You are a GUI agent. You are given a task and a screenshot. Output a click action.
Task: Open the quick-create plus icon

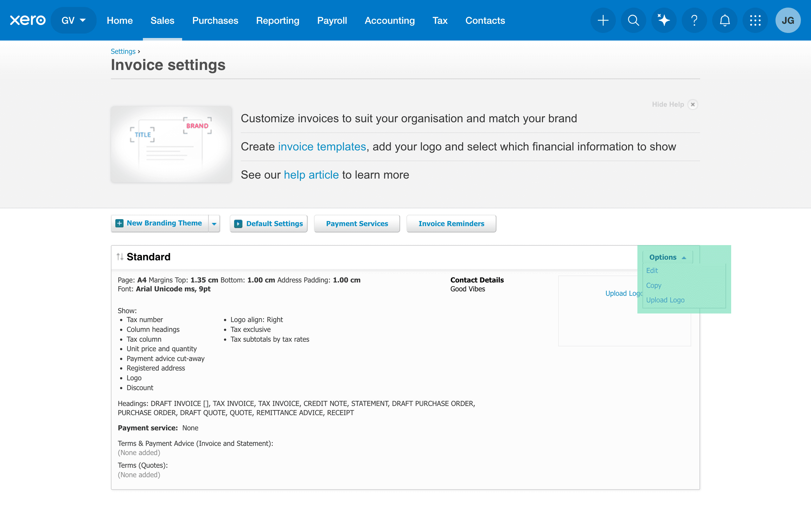coord(603,21)
